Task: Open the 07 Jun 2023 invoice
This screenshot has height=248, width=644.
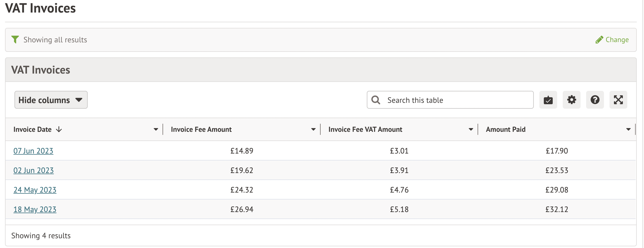Action: point(33,151)
